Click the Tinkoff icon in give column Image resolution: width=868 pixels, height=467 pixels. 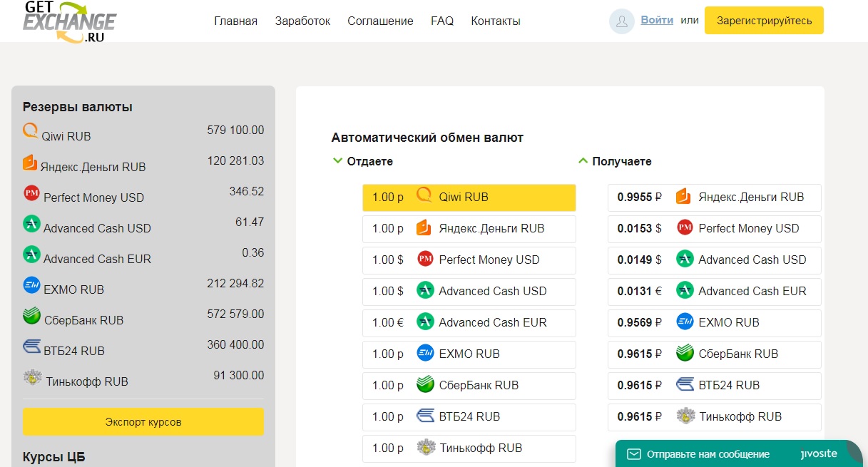(425, 448)
